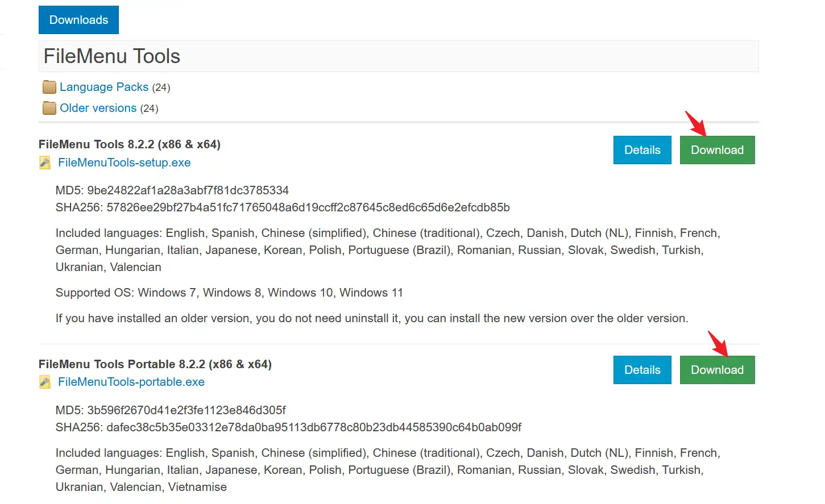Viewport: 825px width, 504px height.
Task: Click the installer's MD5 hash value
Action: [188, 190]
